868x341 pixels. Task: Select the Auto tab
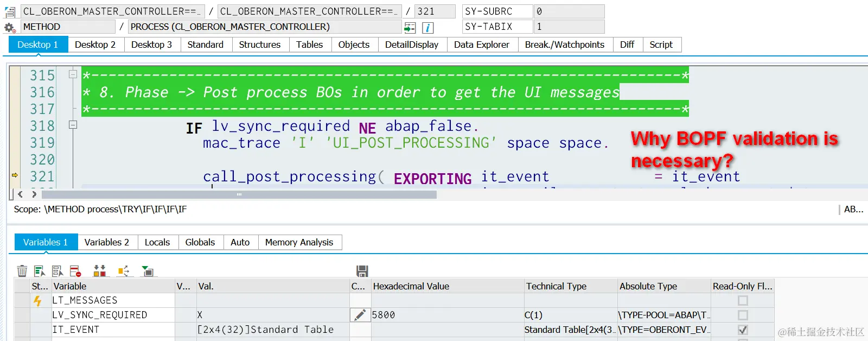click(240, 242)
